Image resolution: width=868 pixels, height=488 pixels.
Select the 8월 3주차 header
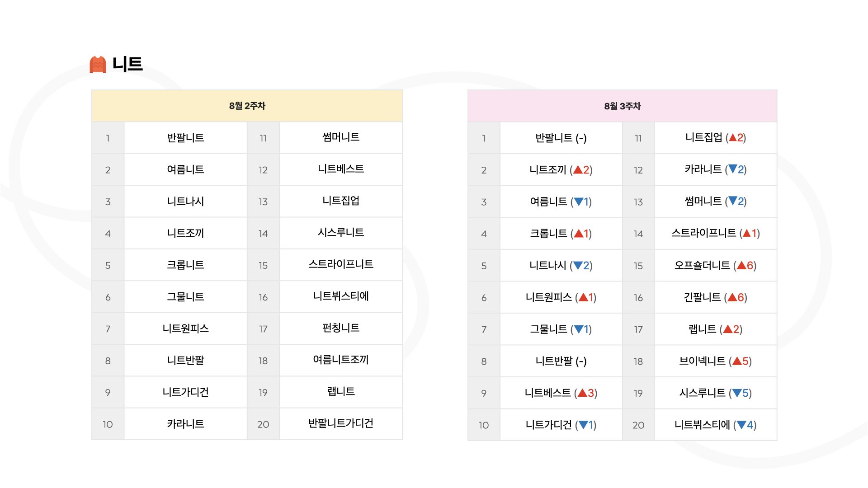(x=623, y=106)
